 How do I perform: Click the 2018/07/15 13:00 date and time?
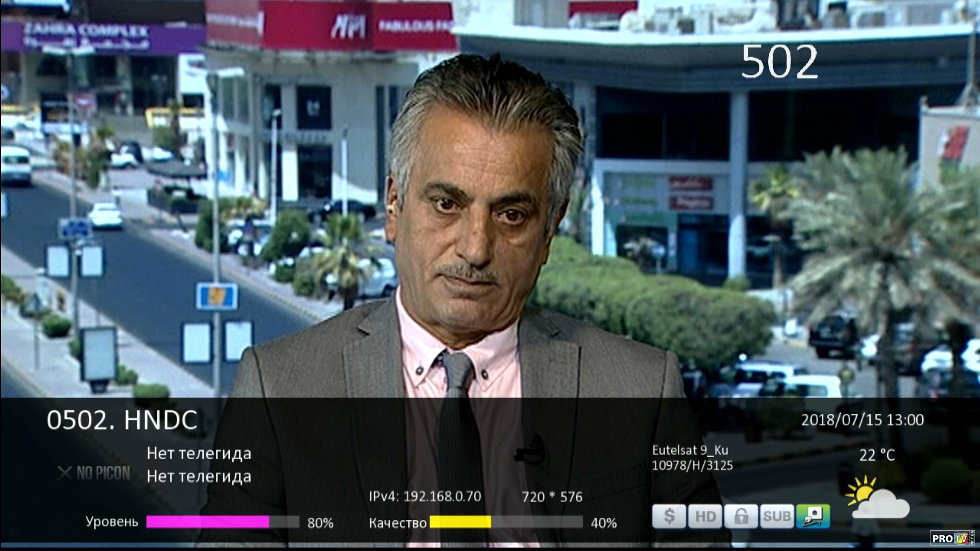862,420
